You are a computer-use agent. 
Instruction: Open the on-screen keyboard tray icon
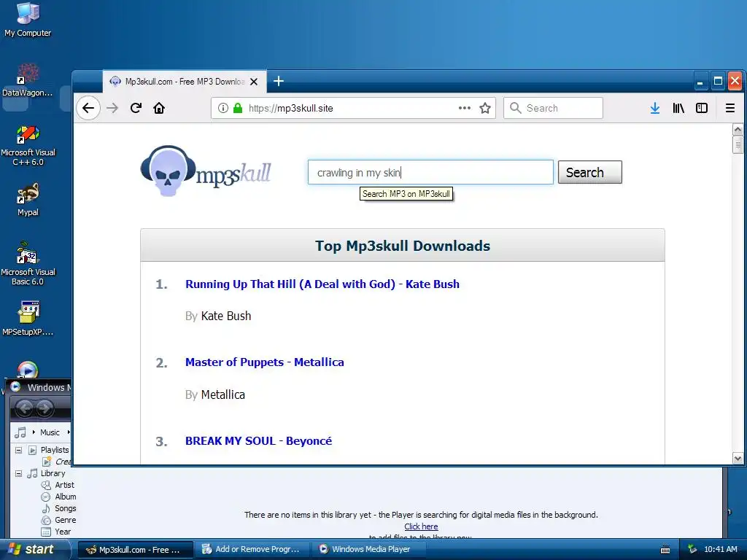coord(665,550)
